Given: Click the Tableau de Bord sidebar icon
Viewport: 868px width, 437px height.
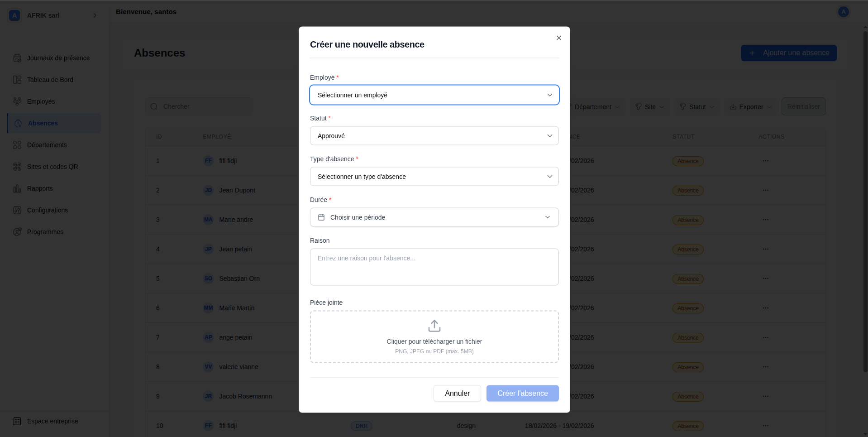Looking at the screenshot, I should (17, 80).
